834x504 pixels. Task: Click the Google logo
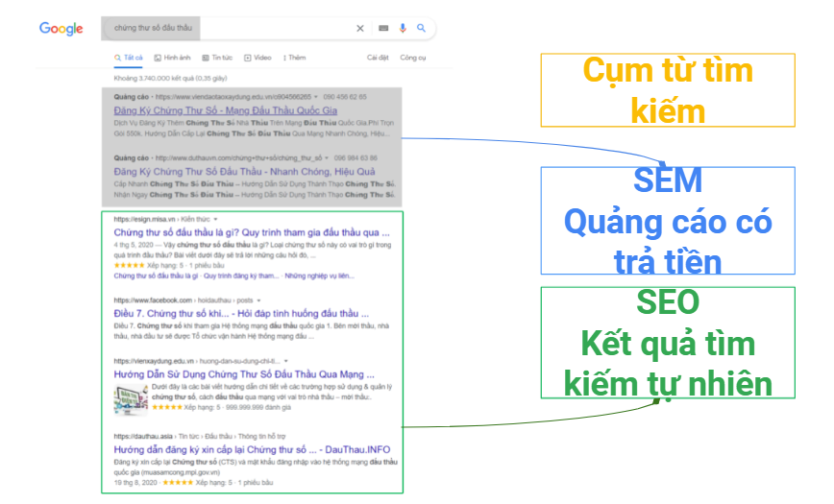[x=61, y=28]
